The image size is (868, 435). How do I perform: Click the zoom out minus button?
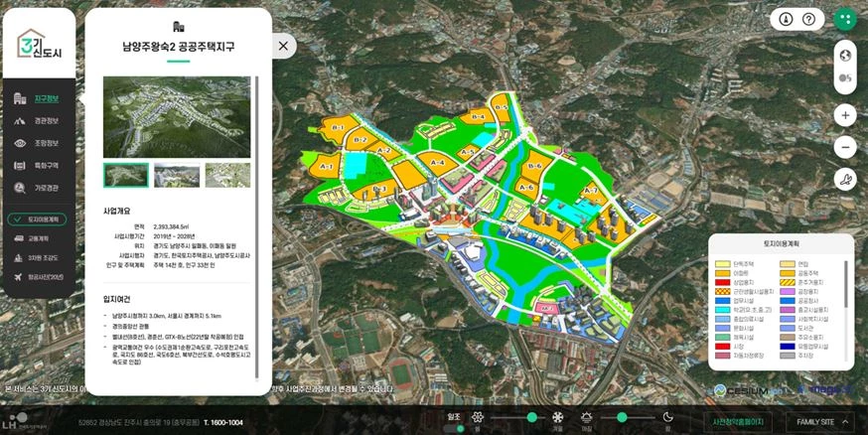click(845, 148)
